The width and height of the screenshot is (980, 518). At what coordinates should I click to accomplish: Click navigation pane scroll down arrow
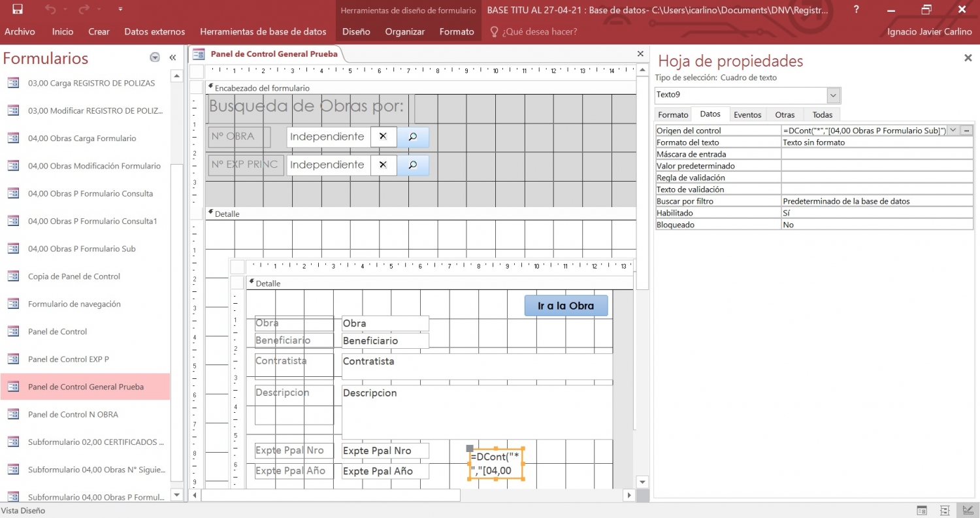(x=176, y=494)
